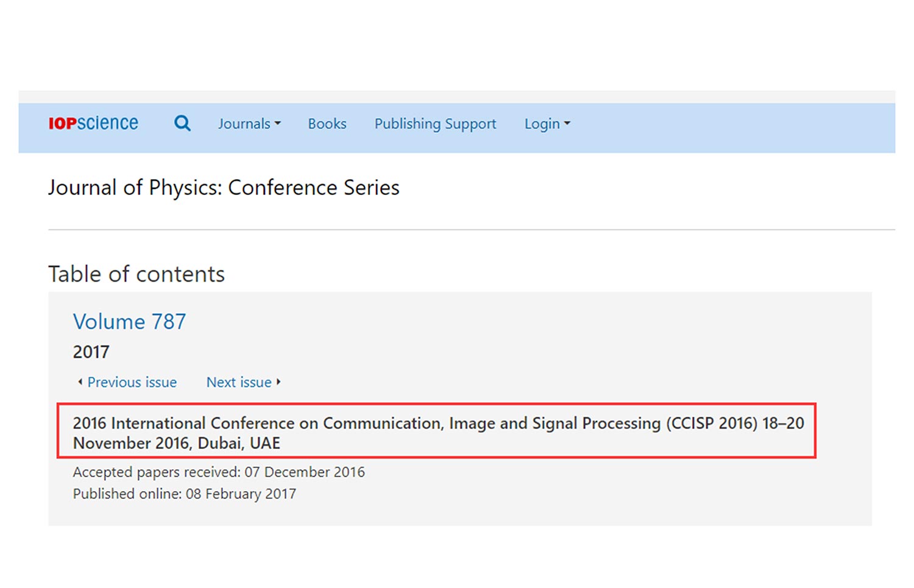This screenshot has width=914, height=588.
Task: Click the caret arrow next to Login
Action: click(567, 124)
